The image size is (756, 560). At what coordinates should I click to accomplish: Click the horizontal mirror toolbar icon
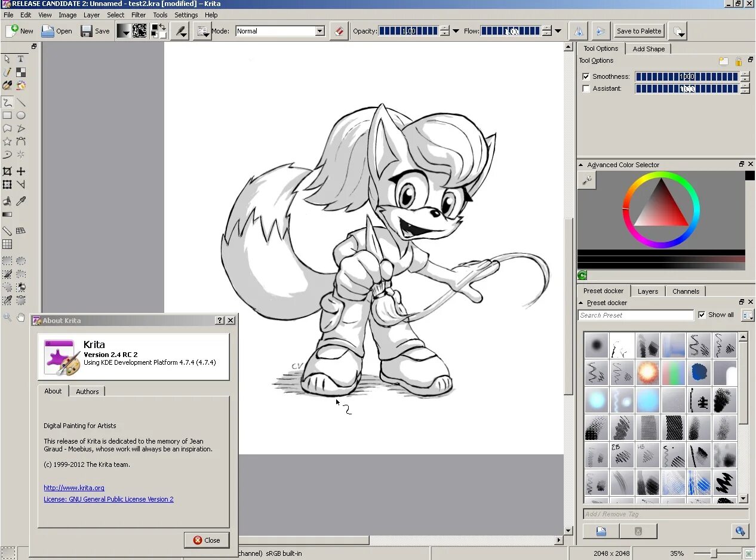coord(578,31)
